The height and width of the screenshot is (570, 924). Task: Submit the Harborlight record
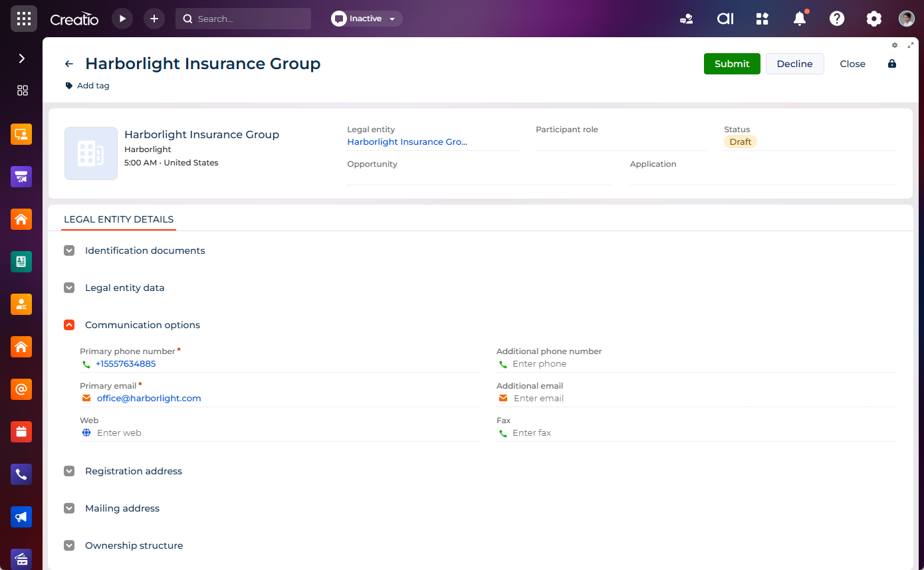coord(732,64)
